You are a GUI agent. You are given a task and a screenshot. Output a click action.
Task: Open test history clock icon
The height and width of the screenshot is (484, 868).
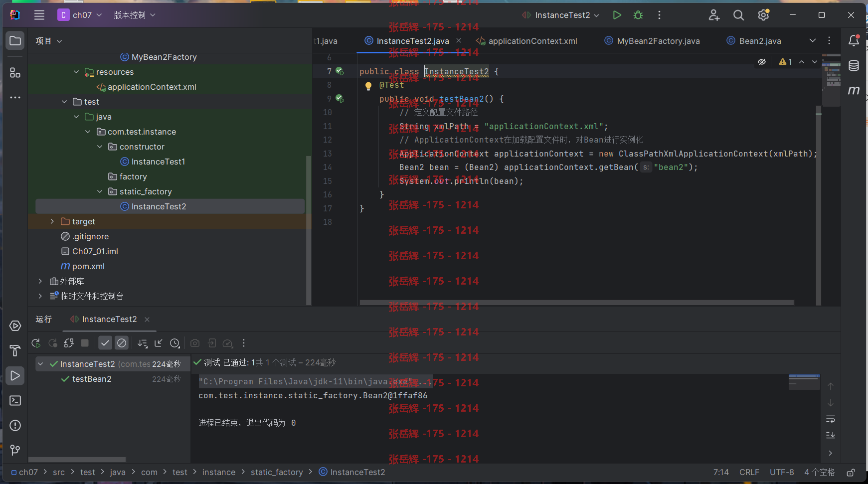[174, 343]
